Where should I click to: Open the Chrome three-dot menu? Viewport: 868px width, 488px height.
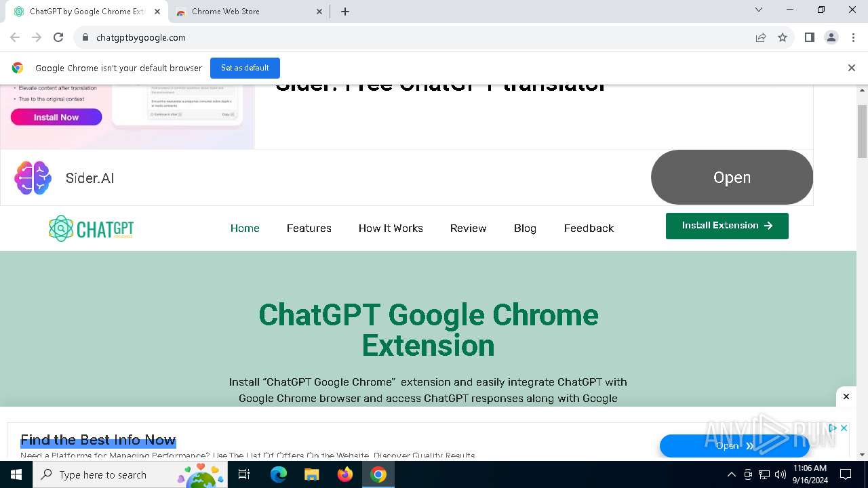click(x=852, y=37)
